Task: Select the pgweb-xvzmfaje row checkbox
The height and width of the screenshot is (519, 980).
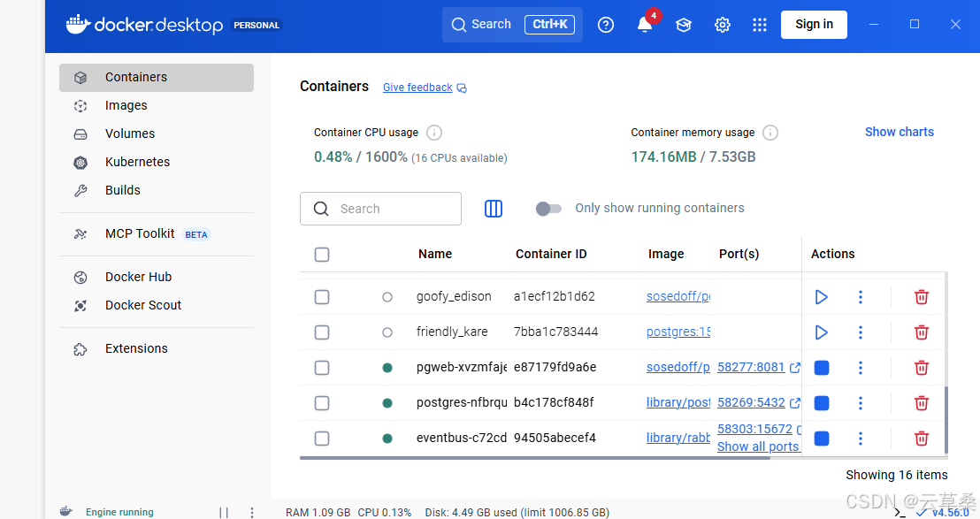Action: point(322,368)
